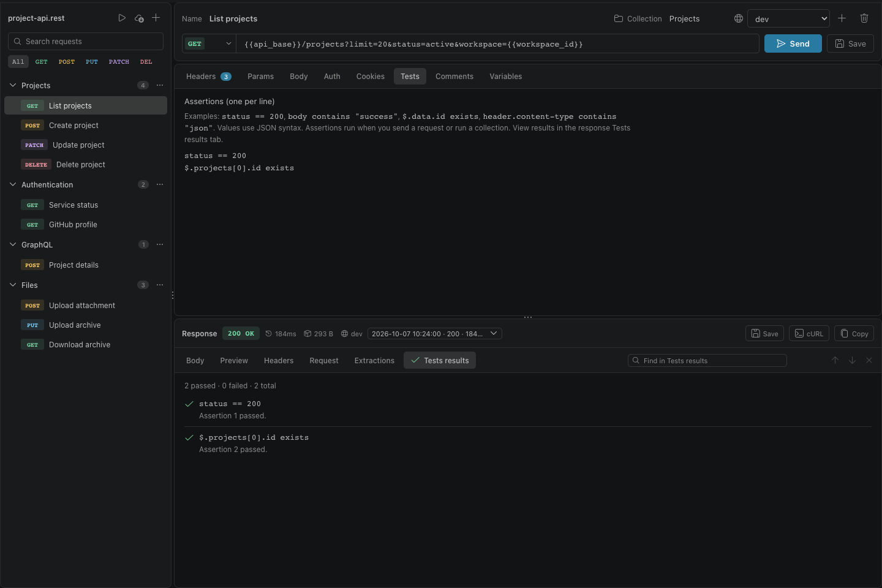
Task: Open Files folder more-options menu
Action: [160, 285]
